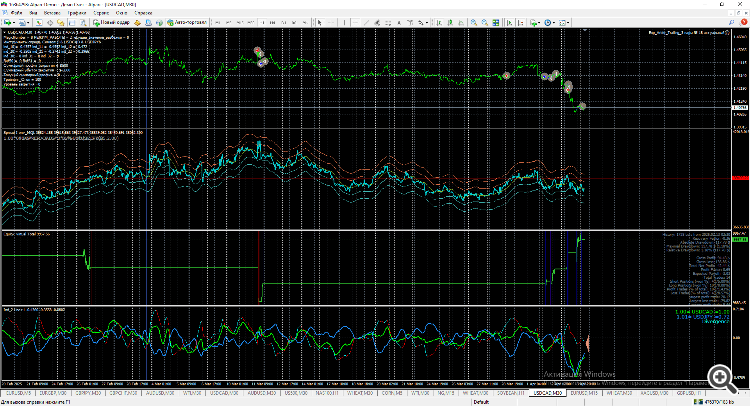Expand the arrows objects dropdown
The width and height of the screenshot is (750, 406).
pyautogui.click(x=427, y=22)
